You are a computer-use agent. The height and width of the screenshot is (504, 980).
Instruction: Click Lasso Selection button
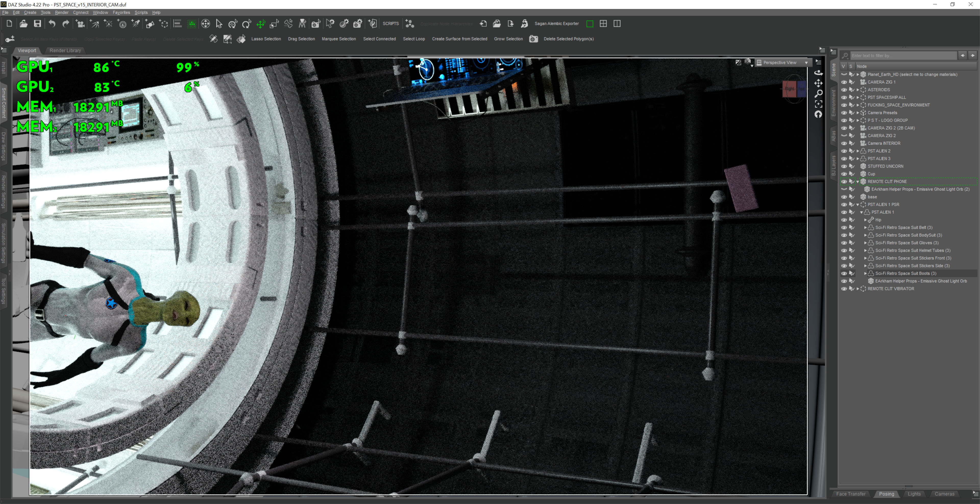point(266,39)
